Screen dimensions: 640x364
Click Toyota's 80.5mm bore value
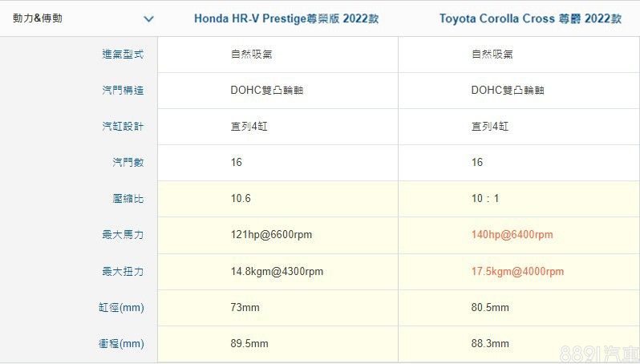(490, 308)
